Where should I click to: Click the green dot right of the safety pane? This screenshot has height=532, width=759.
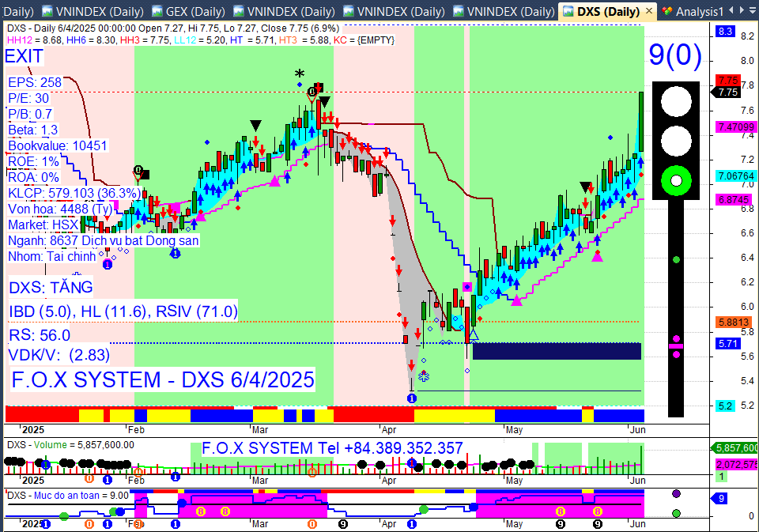tap(676, 513)
